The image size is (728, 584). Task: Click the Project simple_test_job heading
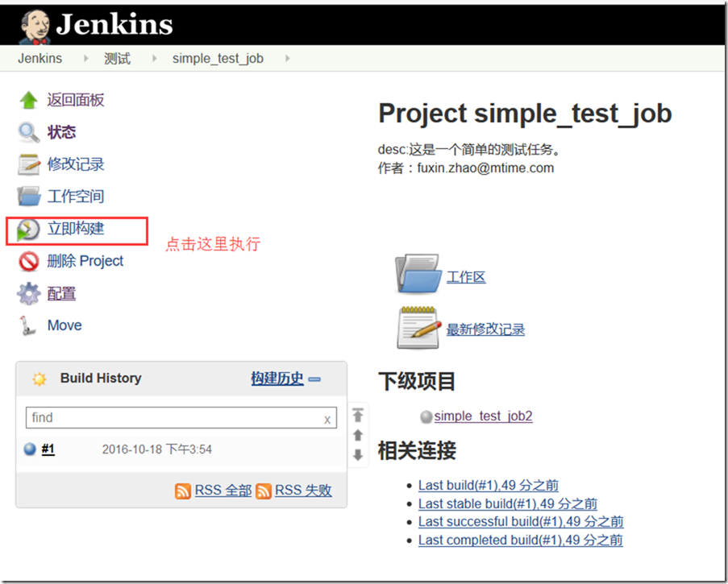(525, 114)
